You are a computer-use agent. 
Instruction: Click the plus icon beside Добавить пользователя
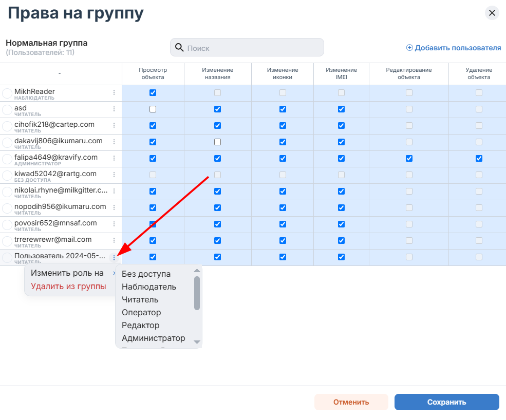coord(409,48)
